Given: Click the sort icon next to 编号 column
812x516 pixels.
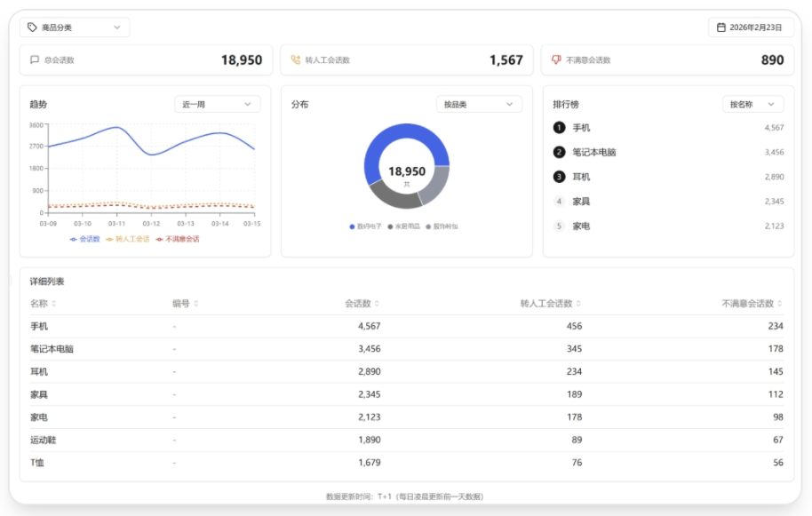Looking at the screenshot, I should 196,304.
